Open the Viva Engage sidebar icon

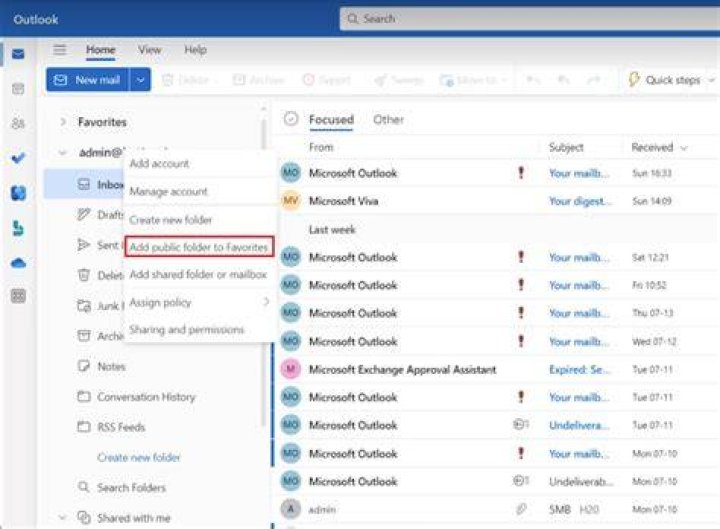(18, 193)
